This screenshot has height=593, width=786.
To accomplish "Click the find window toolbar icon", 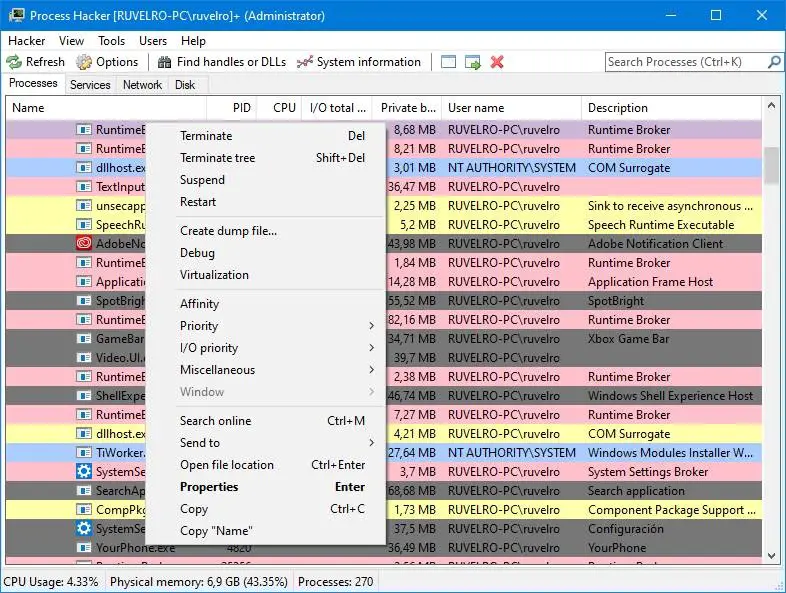I will [448, 62].
